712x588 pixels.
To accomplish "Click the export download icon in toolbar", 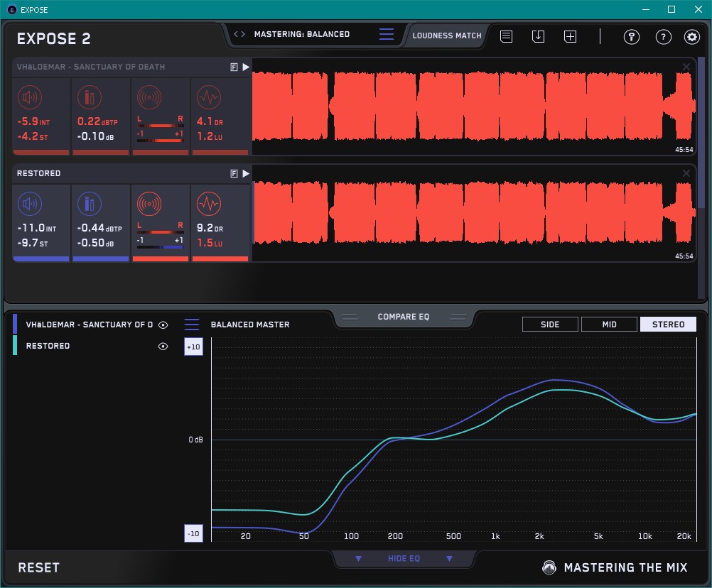I will click(x=538, y=36).
